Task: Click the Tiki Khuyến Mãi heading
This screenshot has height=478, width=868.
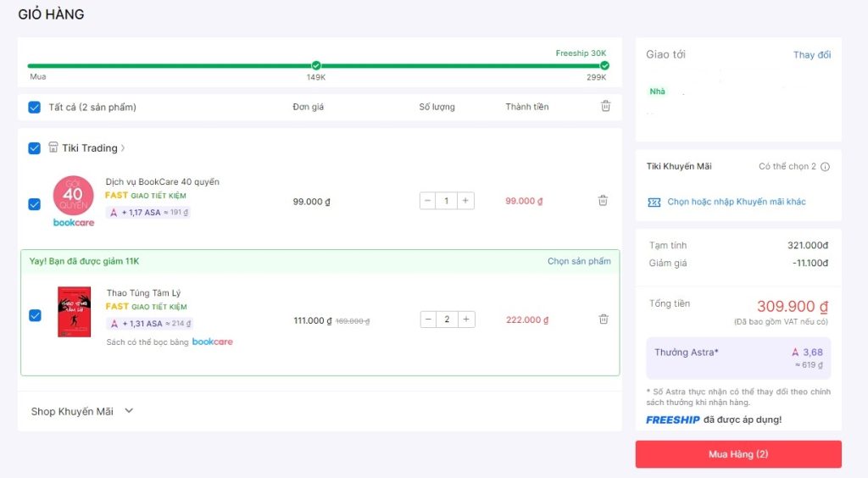Action: pyautogui.click(x=679, y=166)
